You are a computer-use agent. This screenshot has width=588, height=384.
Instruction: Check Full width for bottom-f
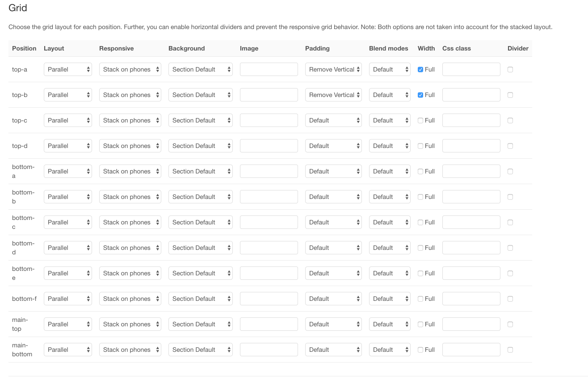pos(420,299)
